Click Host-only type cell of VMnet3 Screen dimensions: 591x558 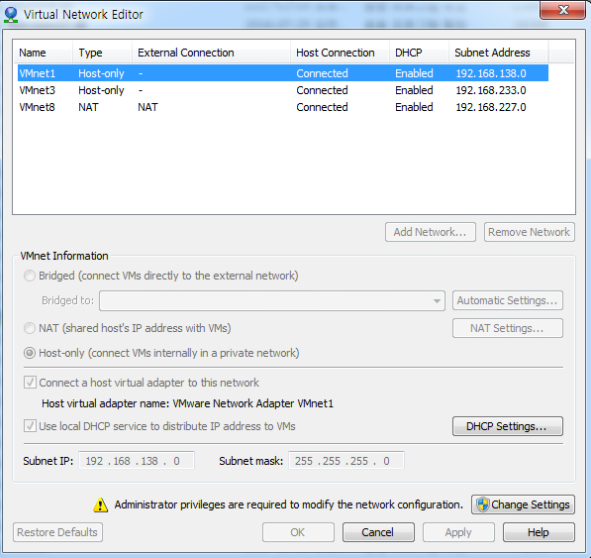101,90
